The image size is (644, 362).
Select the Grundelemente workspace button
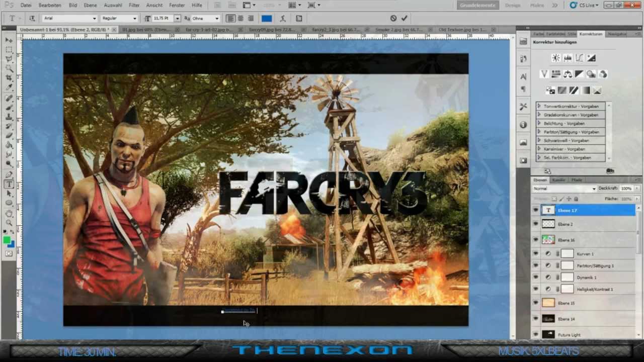477,5
